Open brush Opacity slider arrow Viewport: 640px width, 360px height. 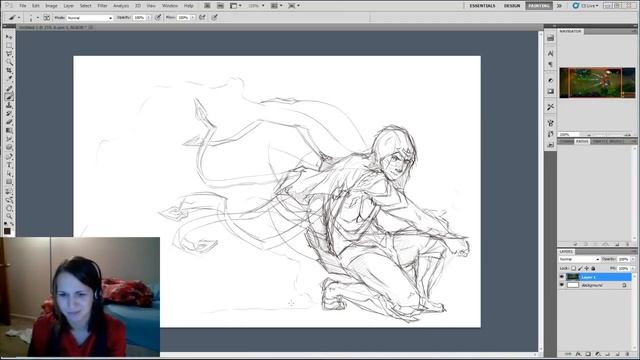tap(149, 18)
